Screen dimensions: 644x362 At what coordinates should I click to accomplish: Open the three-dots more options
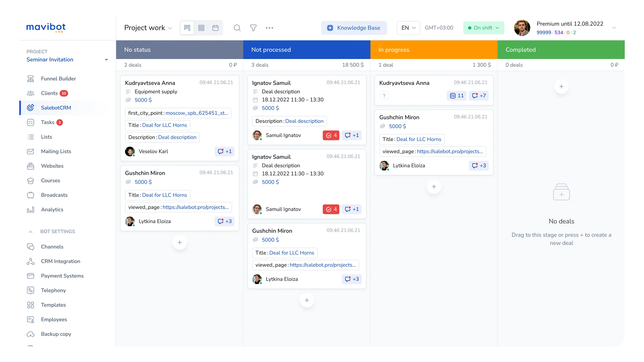point(269,28)
